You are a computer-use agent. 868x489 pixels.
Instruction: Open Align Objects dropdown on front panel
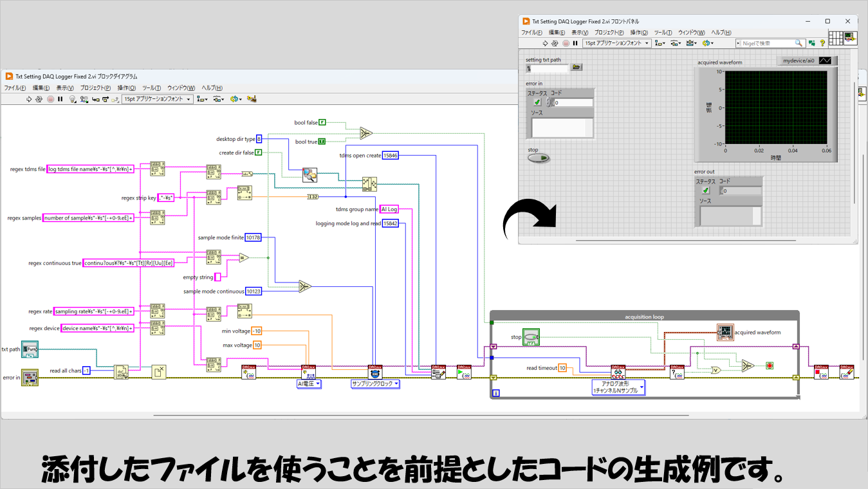660,43
